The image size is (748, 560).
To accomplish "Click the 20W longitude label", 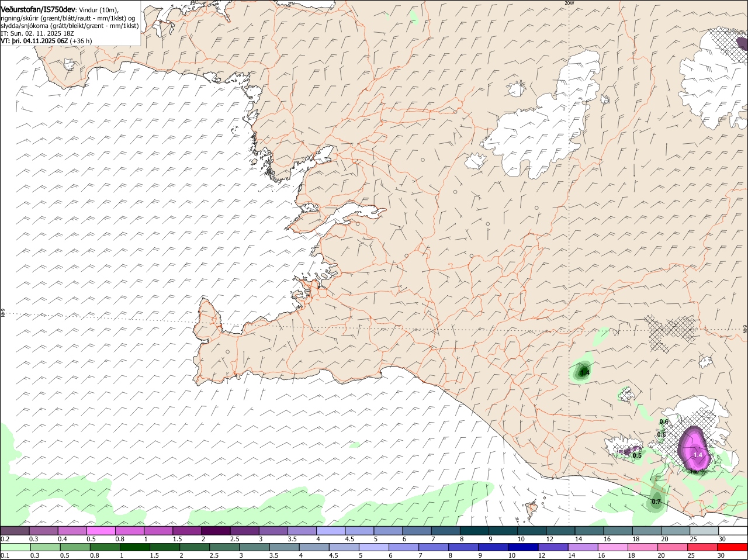I will [570, 3].
